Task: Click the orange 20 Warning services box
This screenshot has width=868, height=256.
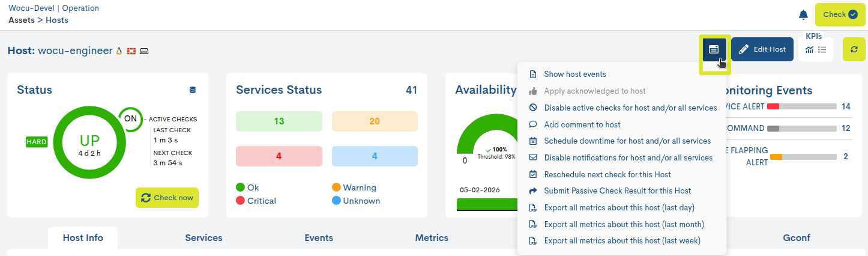Action: coord(375,121)
